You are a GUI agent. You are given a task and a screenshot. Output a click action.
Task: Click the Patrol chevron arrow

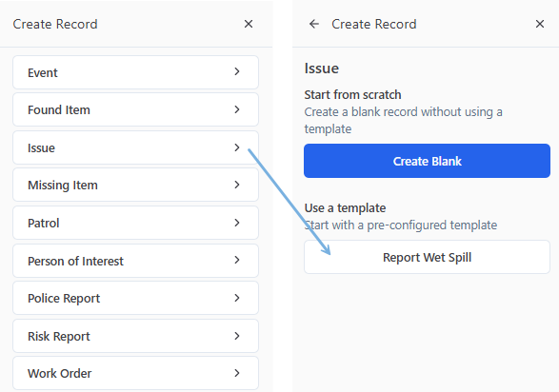(237, 223)
